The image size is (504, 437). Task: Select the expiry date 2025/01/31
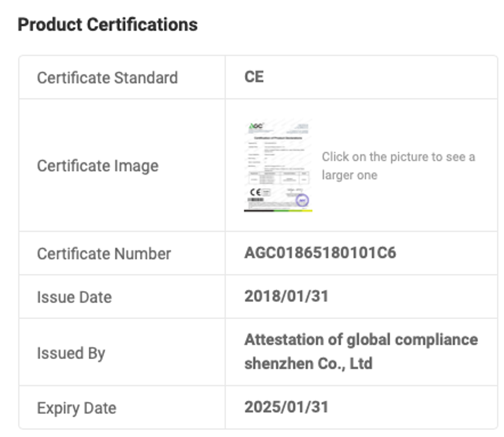(286, 407)
